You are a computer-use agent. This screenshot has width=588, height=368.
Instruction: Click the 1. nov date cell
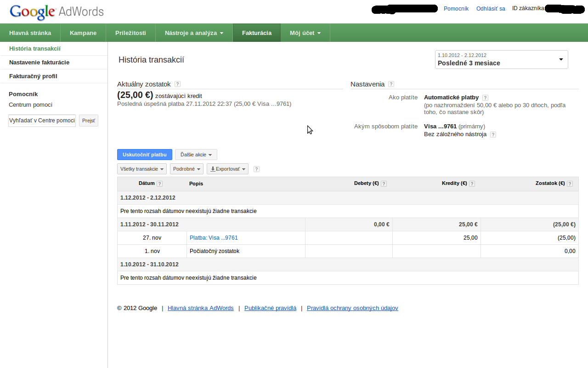click(x=152, y=251)
